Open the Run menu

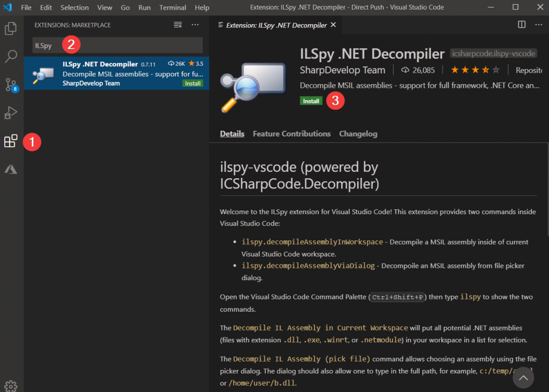pos(144,7)
